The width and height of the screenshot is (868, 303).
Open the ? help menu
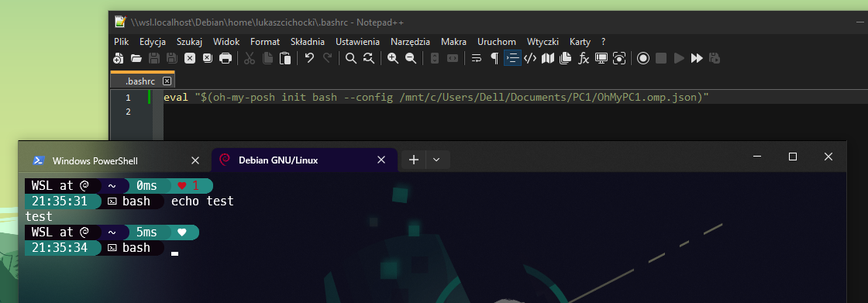click(604, 42)
